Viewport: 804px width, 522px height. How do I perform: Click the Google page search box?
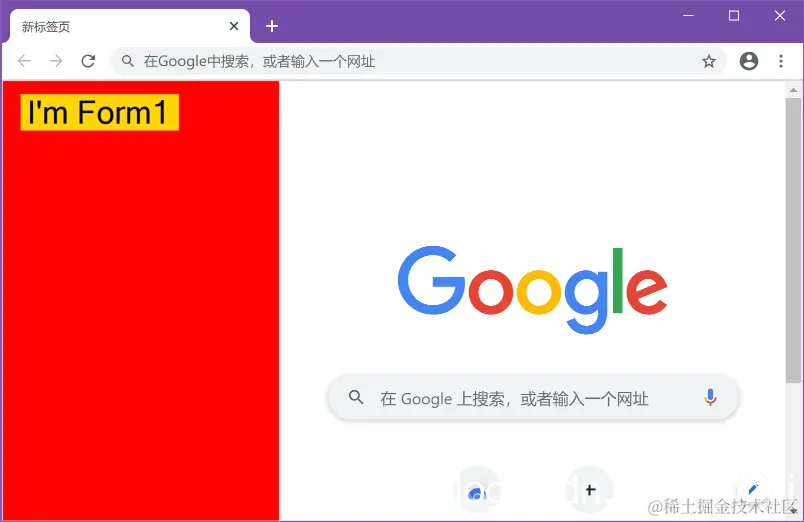[533, 398]
